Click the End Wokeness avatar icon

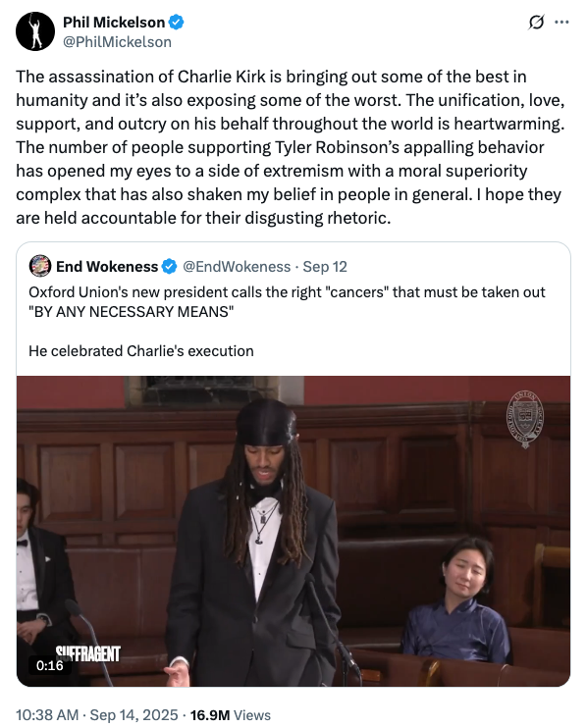40,266
